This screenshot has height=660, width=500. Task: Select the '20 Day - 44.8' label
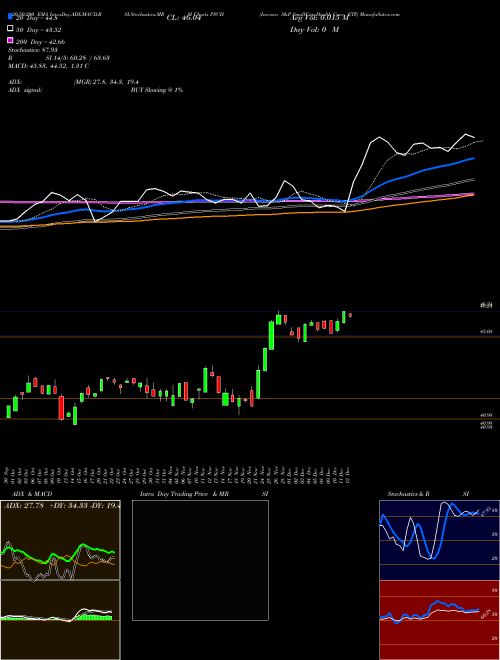coord(38,17)
